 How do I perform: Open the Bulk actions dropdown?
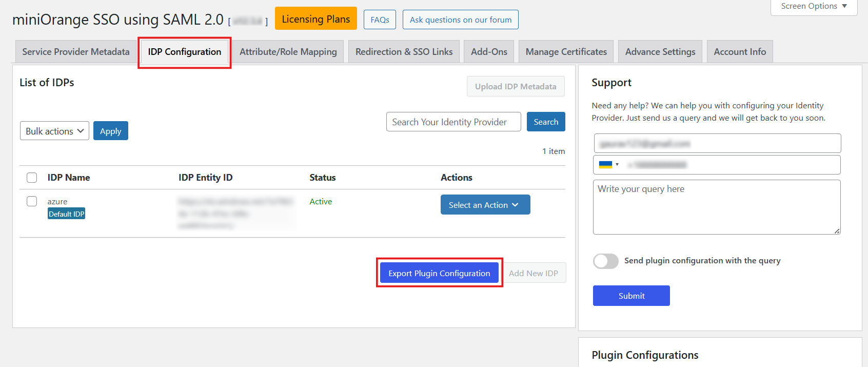point(54,131)
